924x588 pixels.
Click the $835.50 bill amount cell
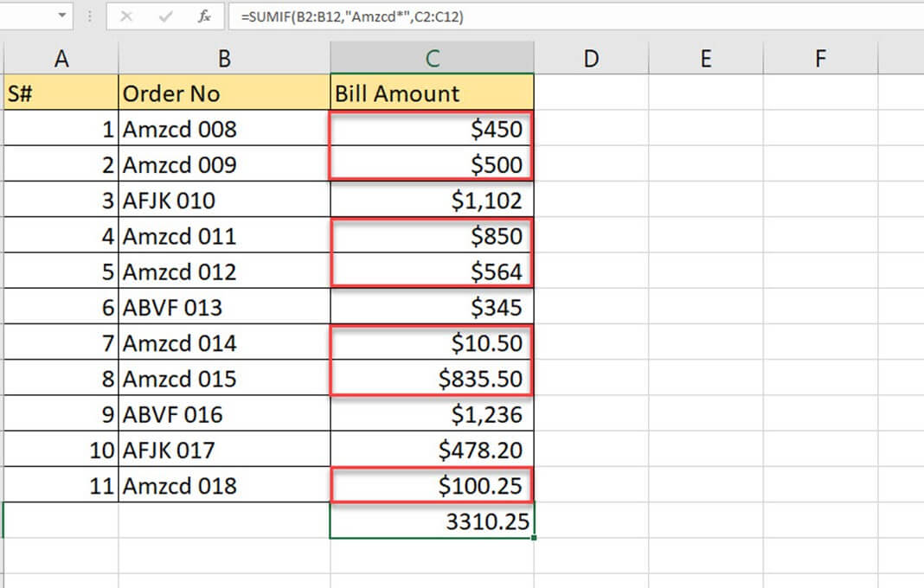tap(432, 379)
